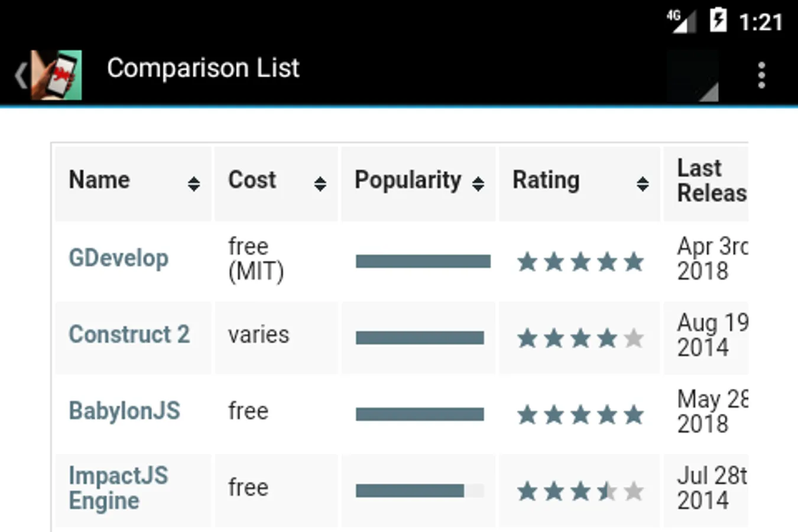Open the spinner dropdown in action bar

[694, 76]
